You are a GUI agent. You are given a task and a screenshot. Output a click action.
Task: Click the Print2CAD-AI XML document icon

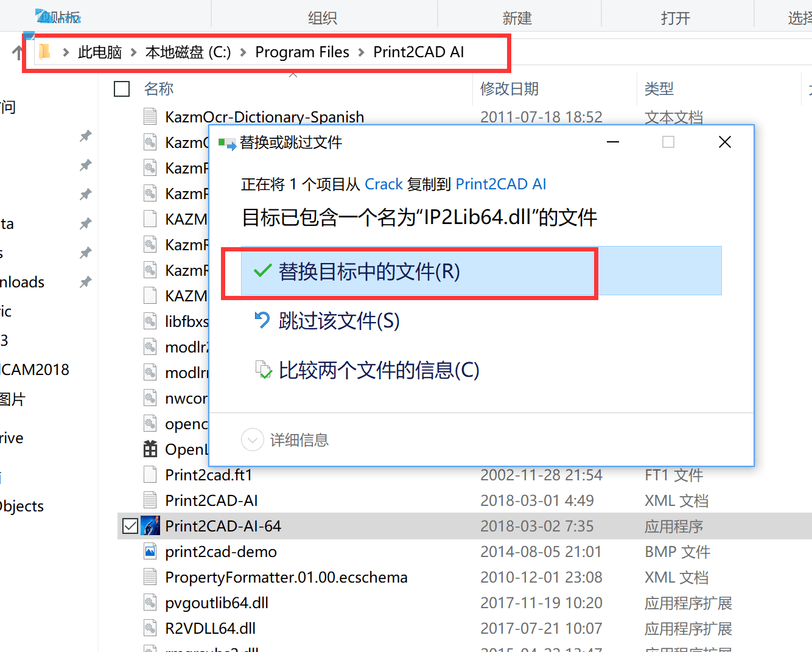coord(150,500)
